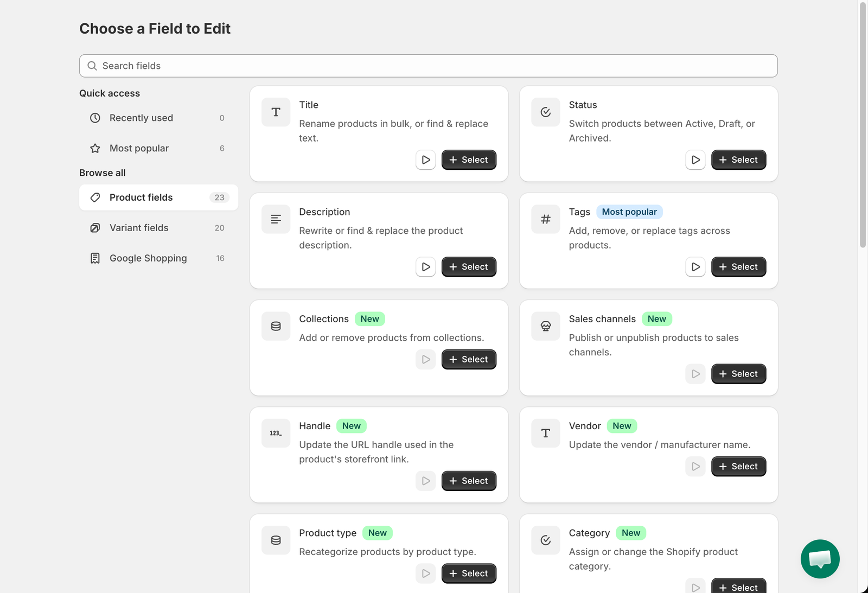868x593 pixels.
Task: Select the Title field
Action: point(469,160)
